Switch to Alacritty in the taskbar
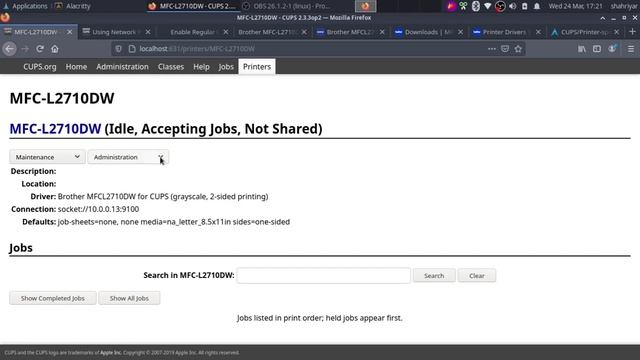The height and width of the screenshot is (360, 640). tap(73, 6)
